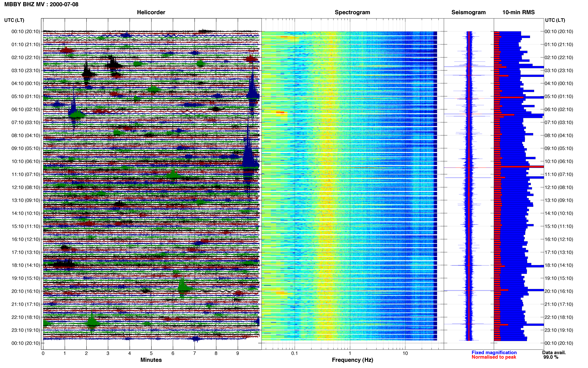
Task: Click right-side time label '23:10 (19:10)'
Action: pyautogui.click(x=559, y=330)
